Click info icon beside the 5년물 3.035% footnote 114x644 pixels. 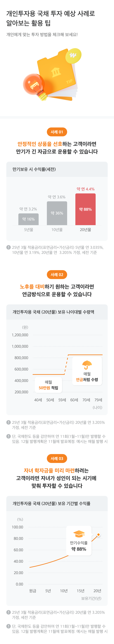click(9, 247)
